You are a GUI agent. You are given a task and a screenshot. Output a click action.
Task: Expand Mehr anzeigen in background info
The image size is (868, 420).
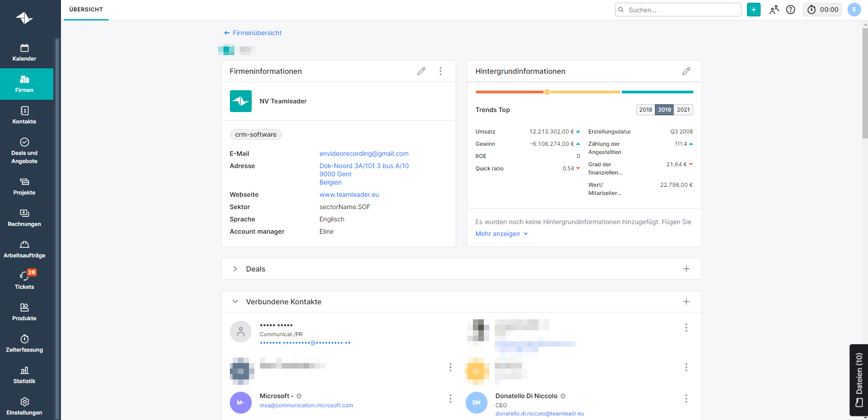click(x=502, y=234)
